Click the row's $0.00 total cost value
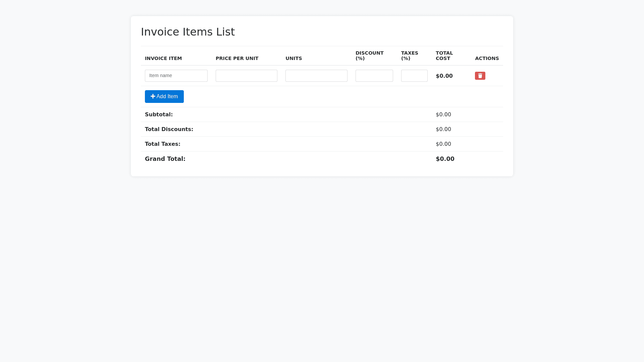This screenshot has width=644, height=362. pyautogui.click(x=444, y=76)
